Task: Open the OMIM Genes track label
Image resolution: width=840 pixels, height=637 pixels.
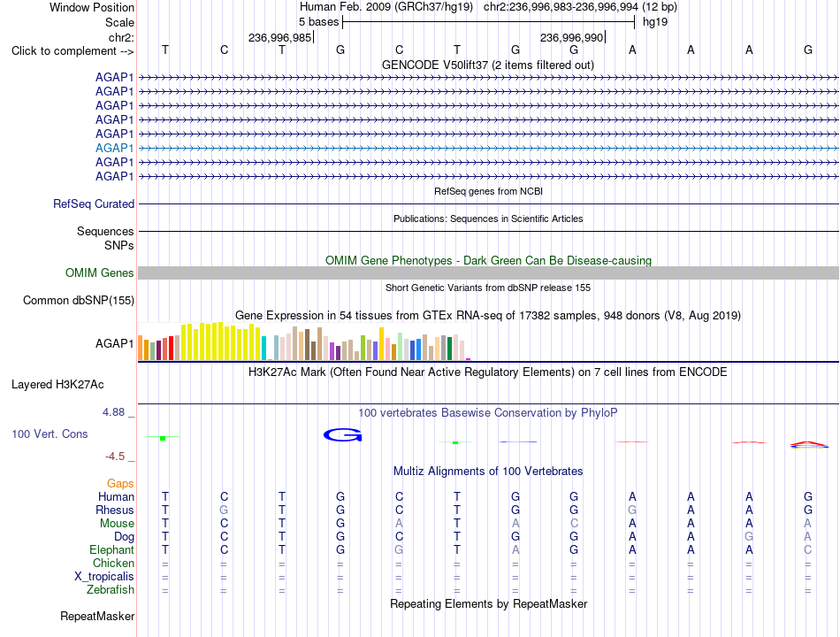Action: (99, 272)
